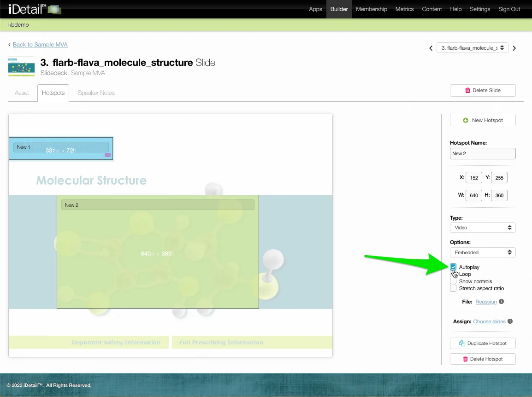Click the Duplicate Hotspot button

483,343
